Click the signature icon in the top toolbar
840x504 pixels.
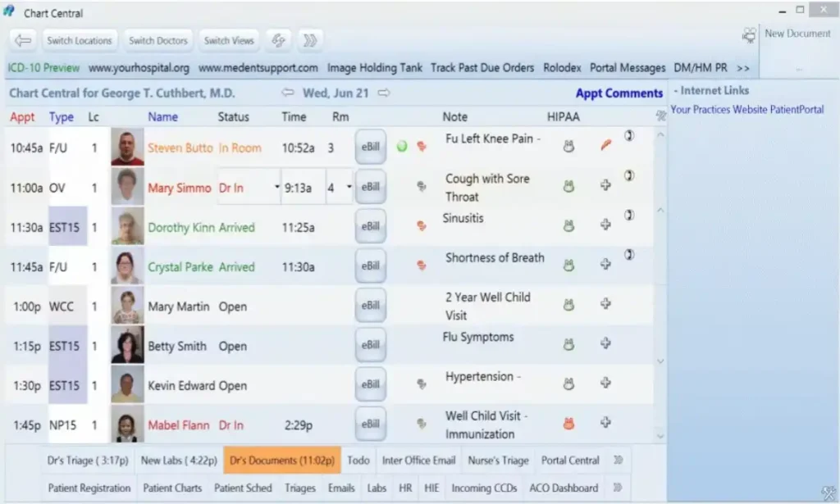277,39
